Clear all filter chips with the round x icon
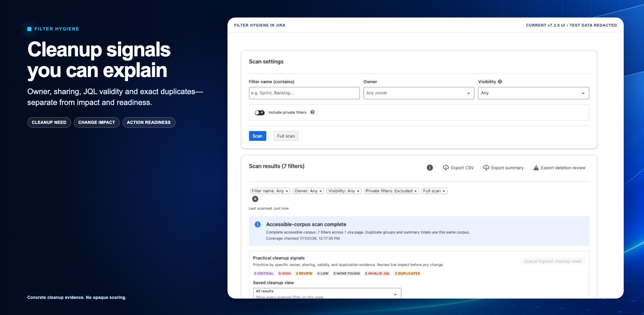 pos(255,199)
